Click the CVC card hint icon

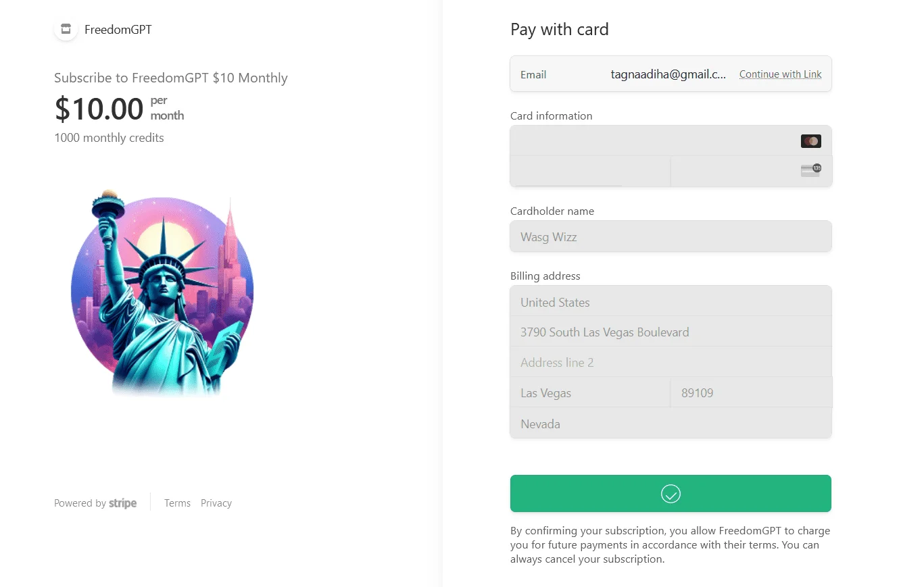tap(810, 171)
